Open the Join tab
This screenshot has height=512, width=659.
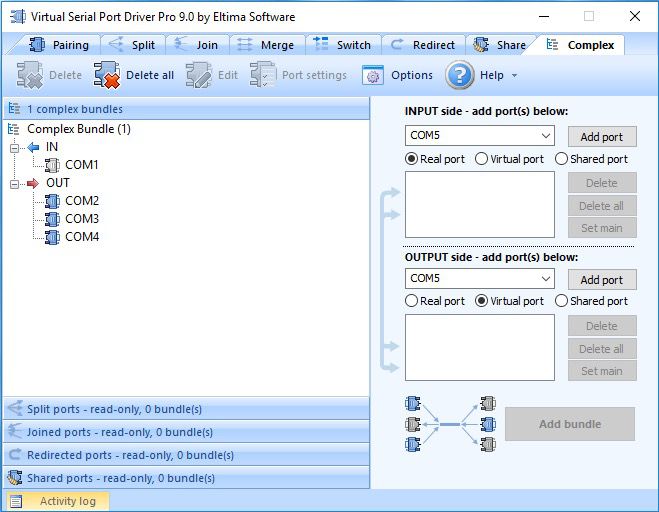click(197, 45)
